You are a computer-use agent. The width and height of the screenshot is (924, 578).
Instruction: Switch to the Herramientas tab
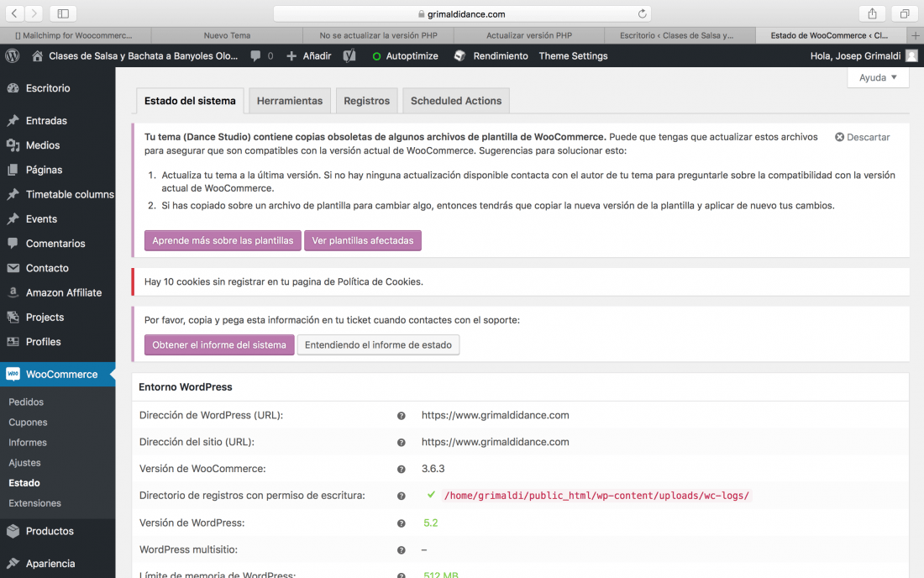(x=290, y=101)
